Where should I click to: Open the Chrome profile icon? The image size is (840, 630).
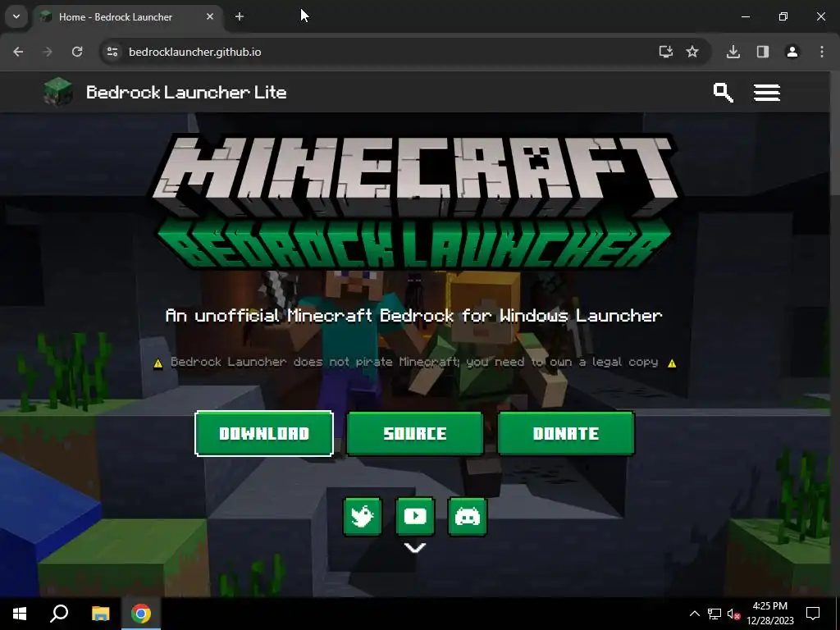point(792,52)
